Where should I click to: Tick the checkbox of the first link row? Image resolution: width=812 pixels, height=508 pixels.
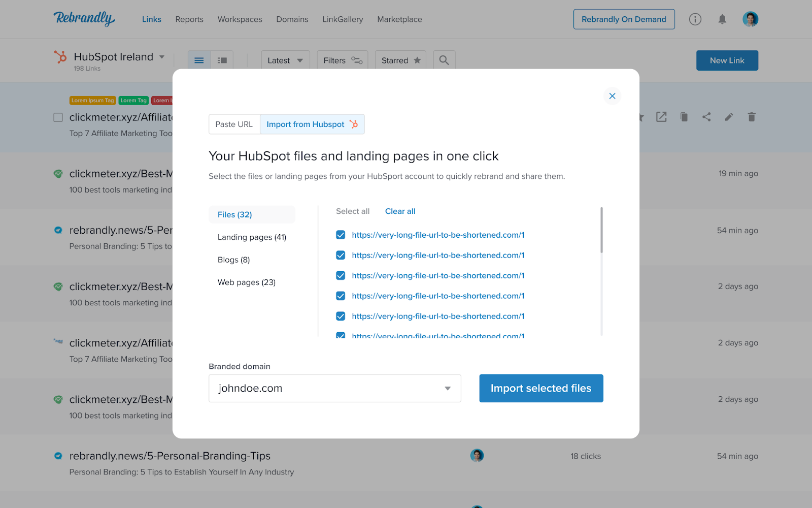point(58,117)
